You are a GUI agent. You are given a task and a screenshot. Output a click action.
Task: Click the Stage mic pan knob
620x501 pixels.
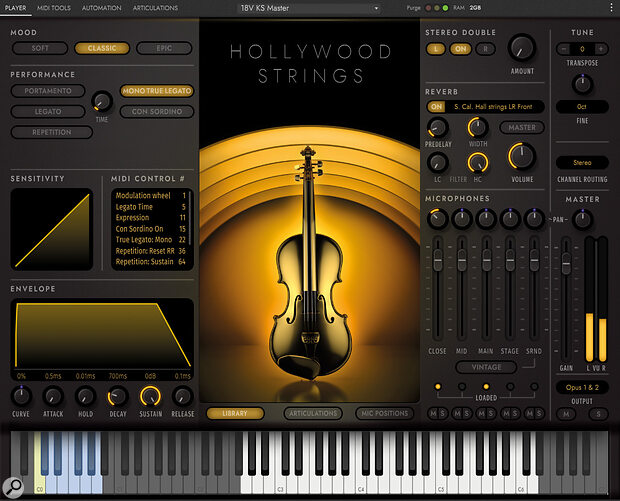pyautogui.click(x=510, y=219)
